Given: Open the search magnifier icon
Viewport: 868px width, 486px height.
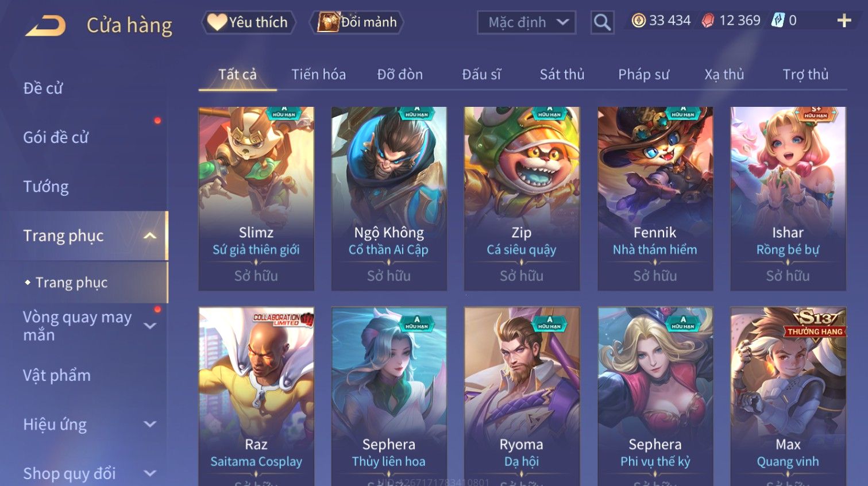Looking at the screenshot, I should click(x=602, y=22).
